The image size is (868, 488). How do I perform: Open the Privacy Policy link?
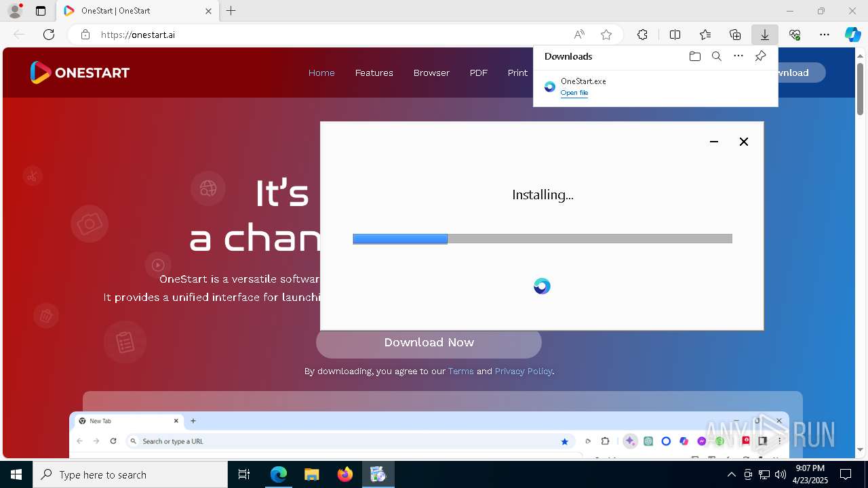click(524, 371)
